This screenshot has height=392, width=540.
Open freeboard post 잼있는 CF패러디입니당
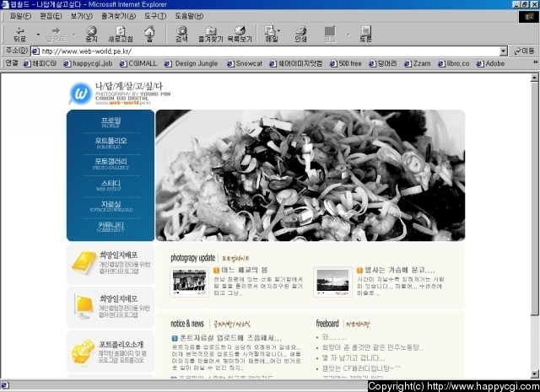(361, 368)
